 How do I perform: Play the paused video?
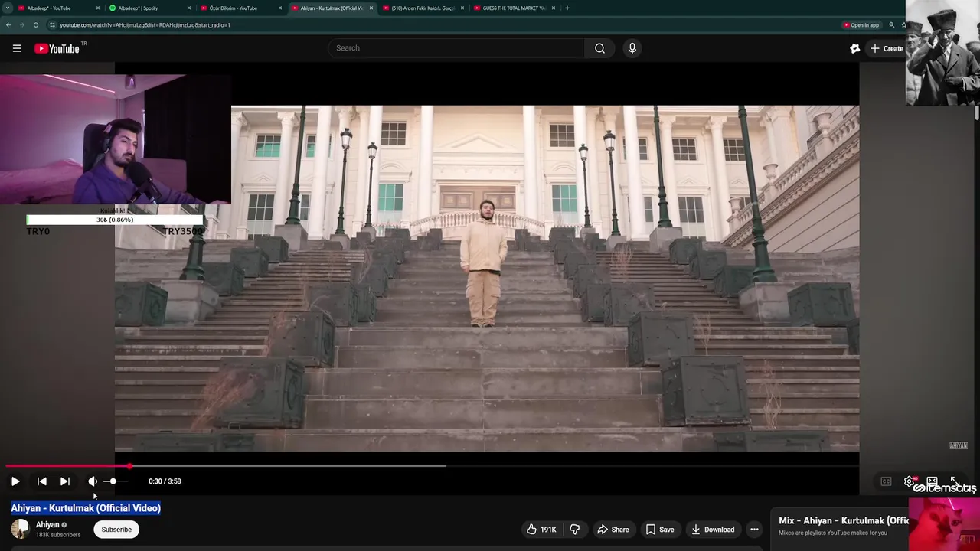tap(15, 481)
